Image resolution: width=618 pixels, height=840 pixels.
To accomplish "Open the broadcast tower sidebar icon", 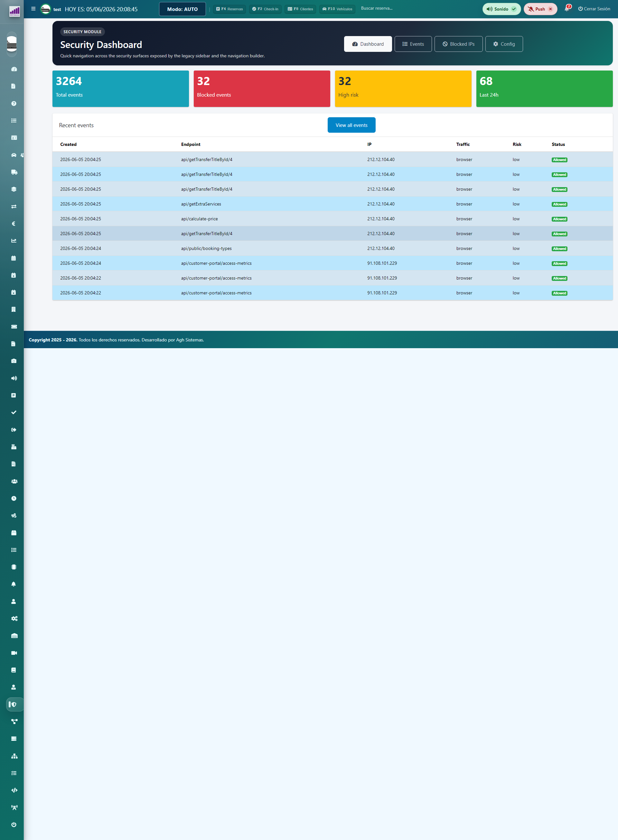I will coord(14,807).
